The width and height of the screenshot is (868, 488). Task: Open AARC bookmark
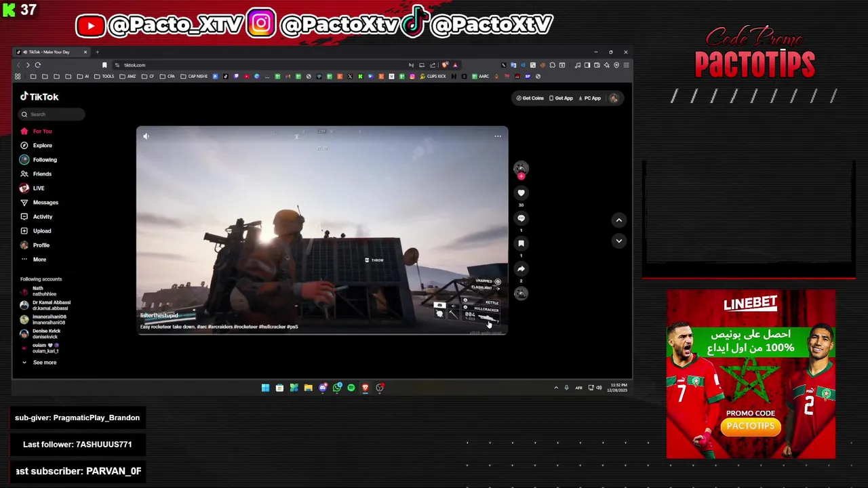(x=480, y=77)
